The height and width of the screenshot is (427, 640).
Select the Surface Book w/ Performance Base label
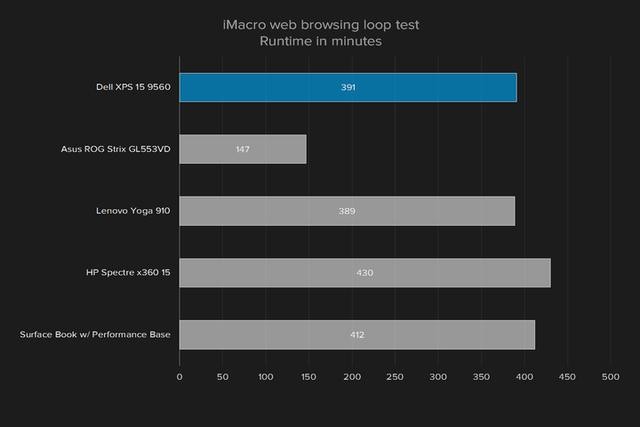tap(96, 335)
